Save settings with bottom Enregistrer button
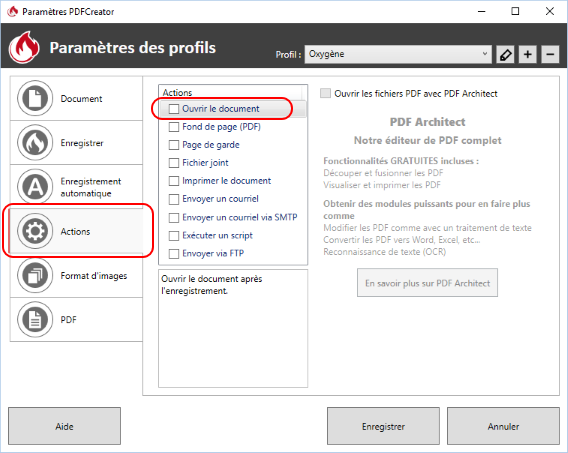 [383, 426]
